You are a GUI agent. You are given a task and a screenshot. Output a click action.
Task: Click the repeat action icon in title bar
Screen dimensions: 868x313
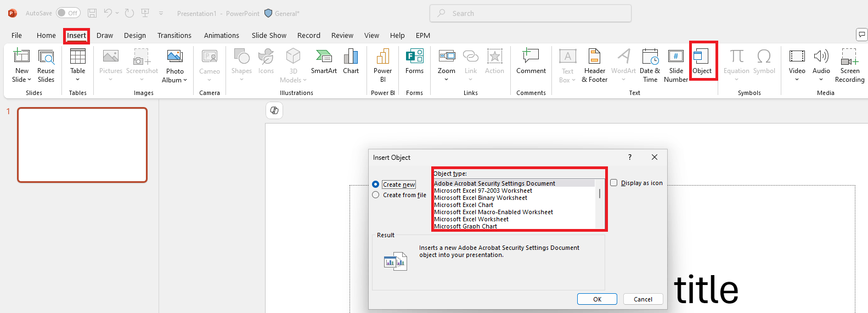tap(129, 13)
